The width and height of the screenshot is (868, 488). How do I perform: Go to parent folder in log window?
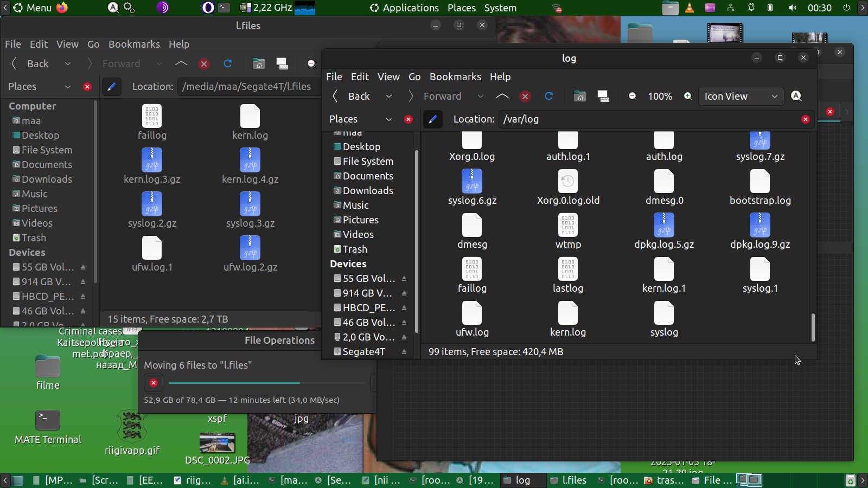pos(502,96)
